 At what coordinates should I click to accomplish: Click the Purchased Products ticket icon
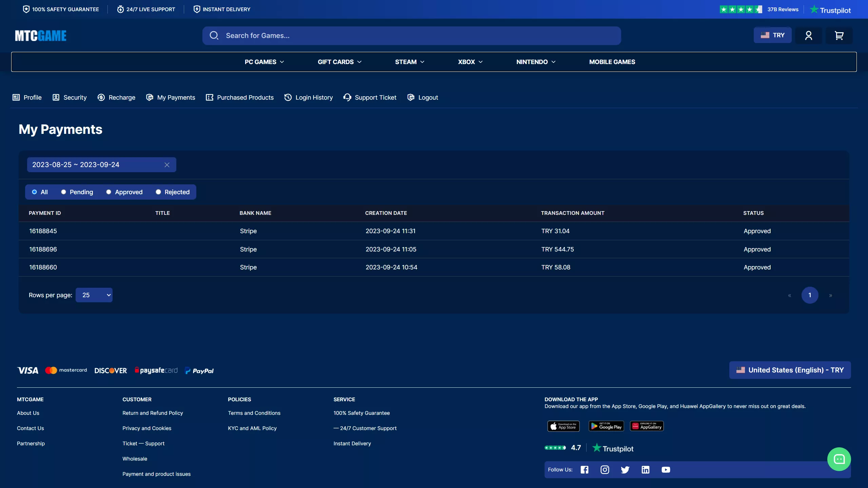(210, 98)
